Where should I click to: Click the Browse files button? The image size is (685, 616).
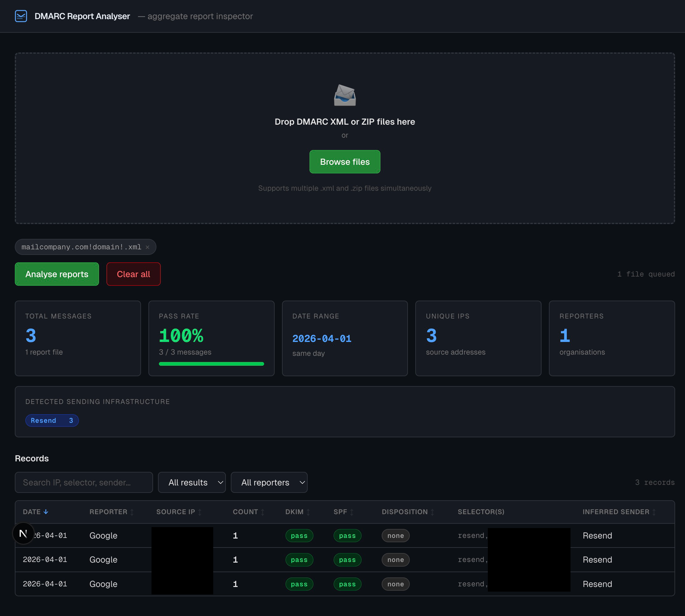pos(345,162)
